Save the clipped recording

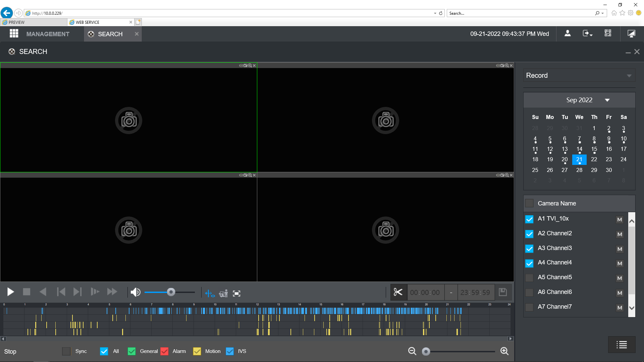pos(503,293)
